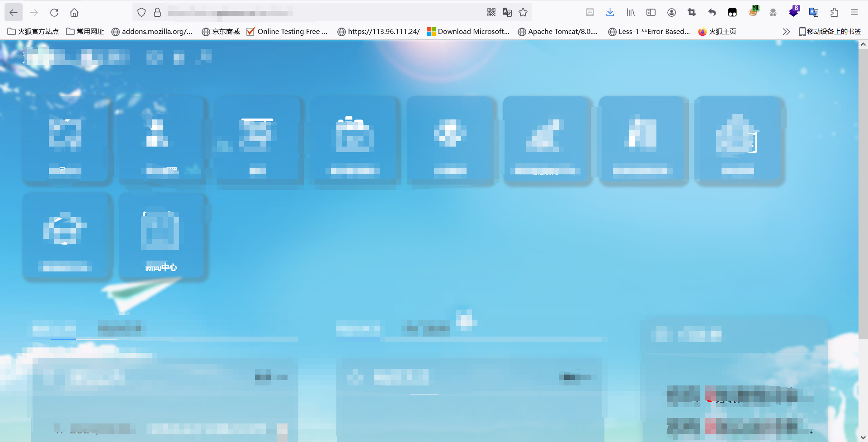This screenshot has width=868, height=442.
Task: Open the purple extension with badge 8
Action: point(794,11)
